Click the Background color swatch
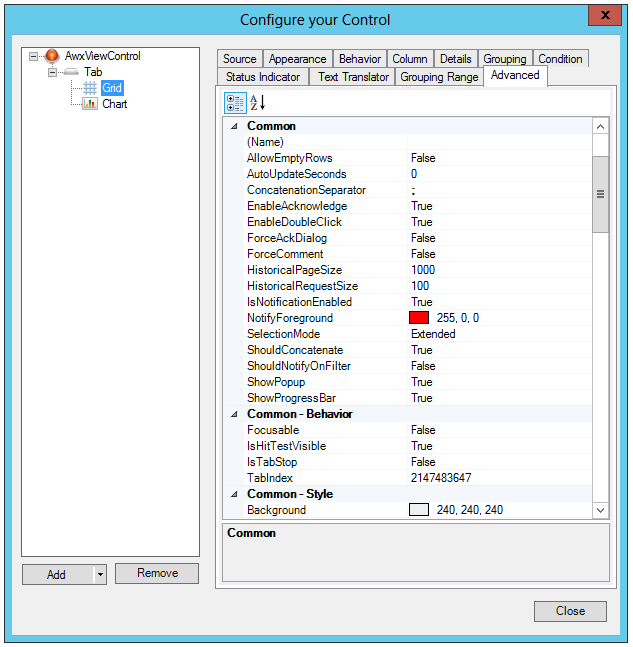633x647 pixels. point(419,510)
